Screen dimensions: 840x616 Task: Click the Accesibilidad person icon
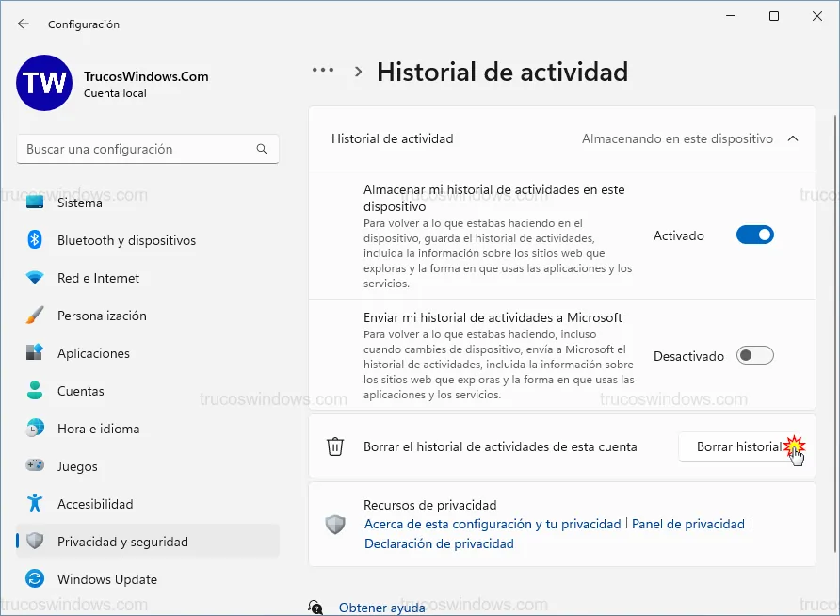pyautogui.click(x=35, y=504)
